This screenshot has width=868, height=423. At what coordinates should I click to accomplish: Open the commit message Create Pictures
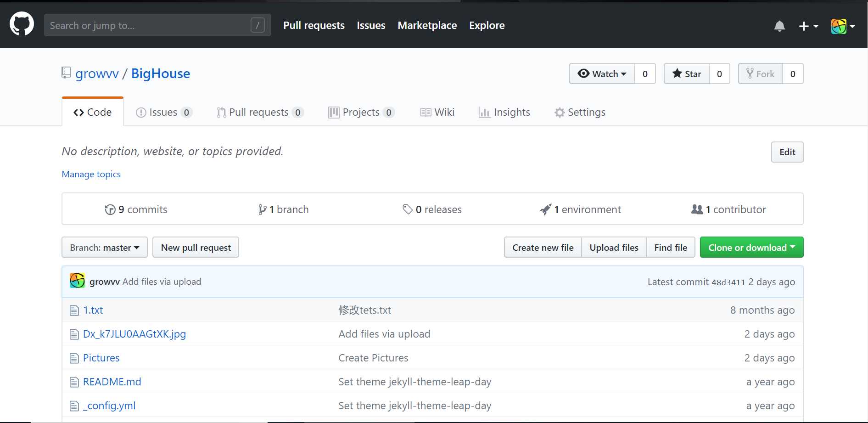coord(373,358)
